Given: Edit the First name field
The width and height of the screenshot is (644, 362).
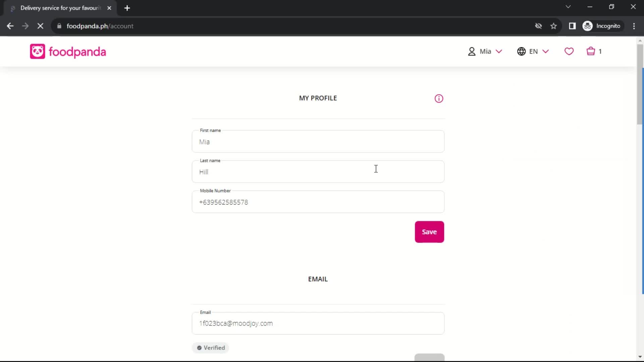Looking at the screenshot, I should 318,141.
